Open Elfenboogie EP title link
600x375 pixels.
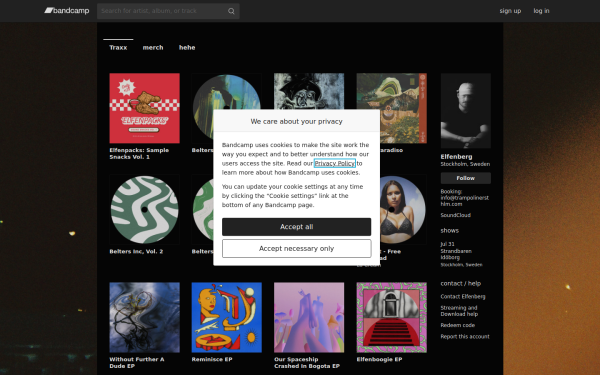pos(379,359)
